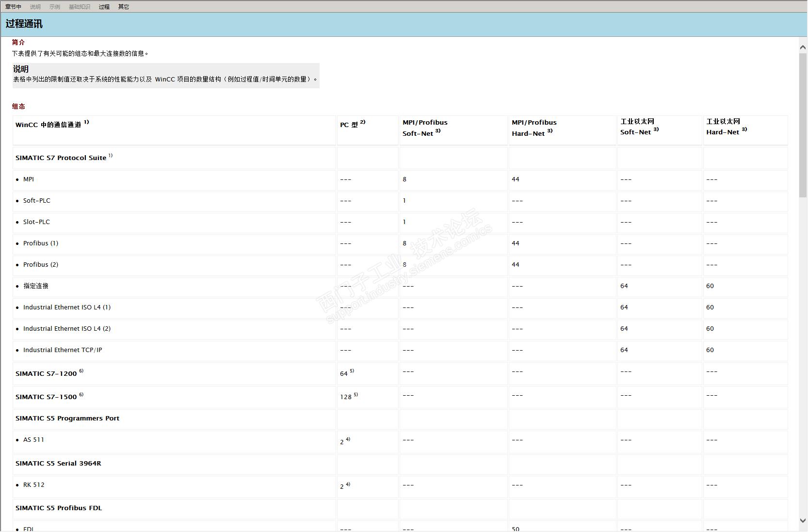This screenshot has height=532, width=808.
Task: Click the SIMATIC S7-1500 row label
Action: (x=49, y=396)
